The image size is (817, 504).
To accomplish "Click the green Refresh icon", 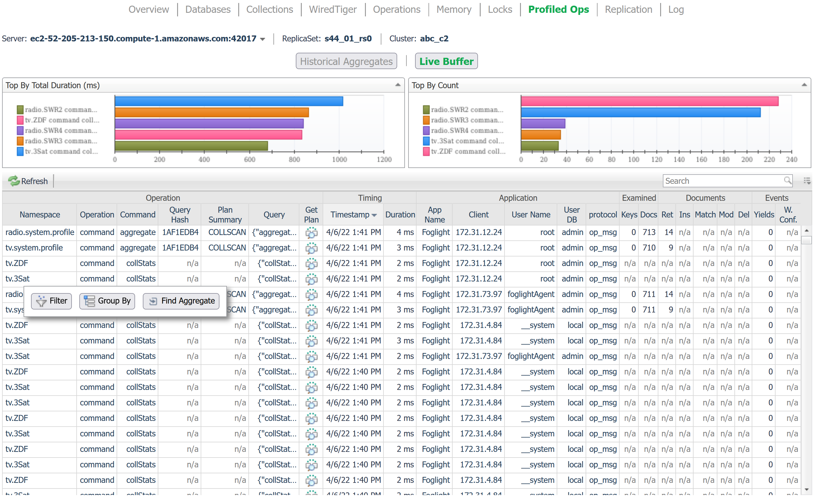I will point(14,181).
